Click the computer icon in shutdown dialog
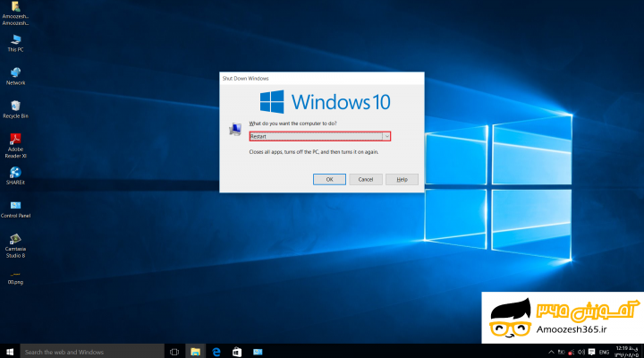Viewport: 644px width, 358px height. coord(235,130)
